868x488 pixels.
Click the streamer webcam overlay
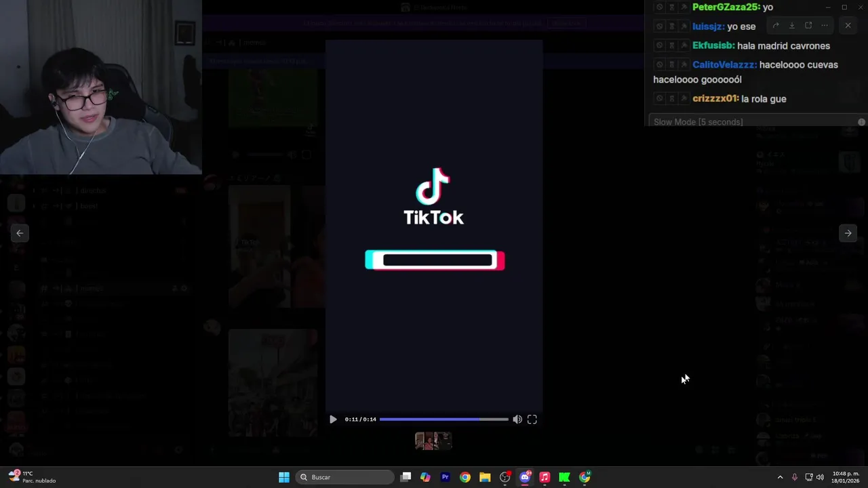[100, 87]
